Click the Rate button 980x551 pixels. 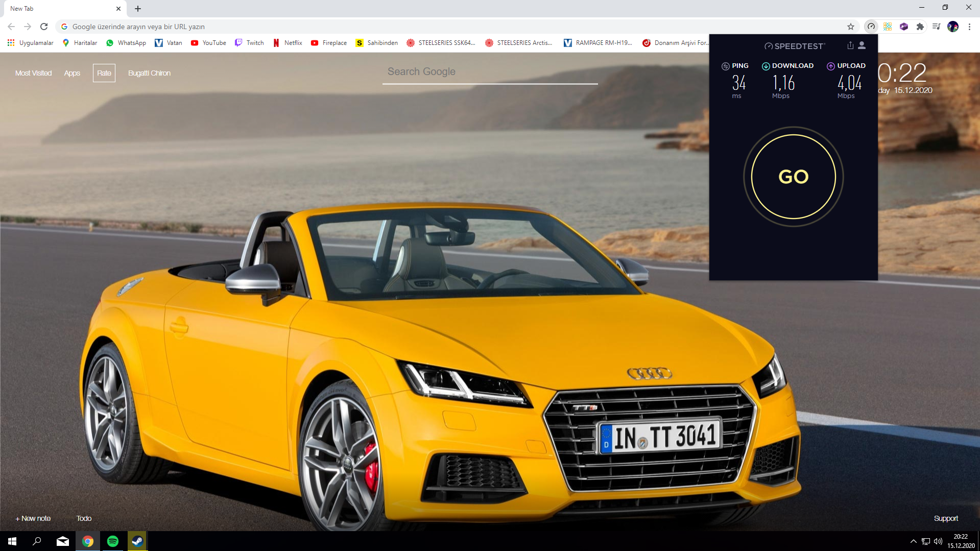pos(104,73)
